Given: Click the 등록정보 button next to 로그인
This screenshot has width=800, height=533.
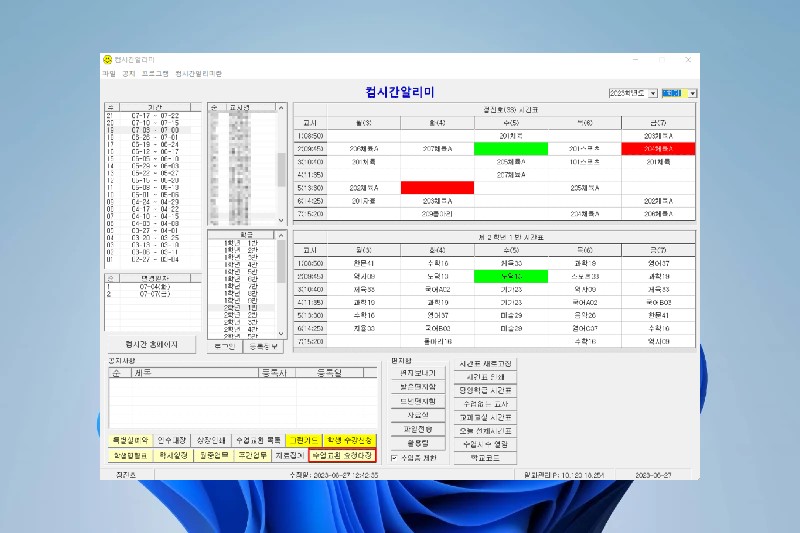Looking at the screenshot, I should click(263, 347).
